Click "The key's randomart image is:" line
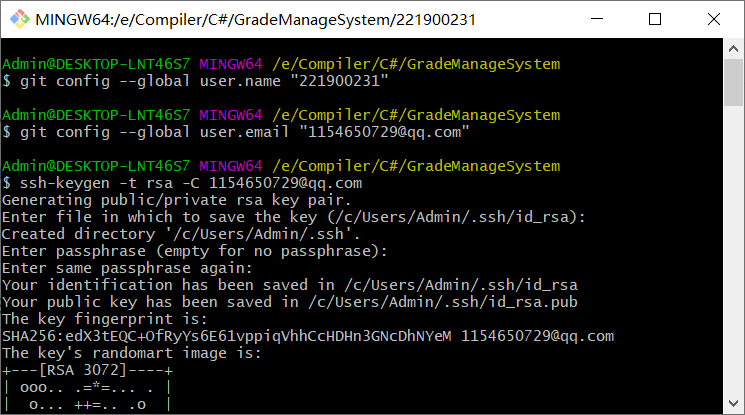This screenshot has width=745, height=415. click(x=132, y=353)
